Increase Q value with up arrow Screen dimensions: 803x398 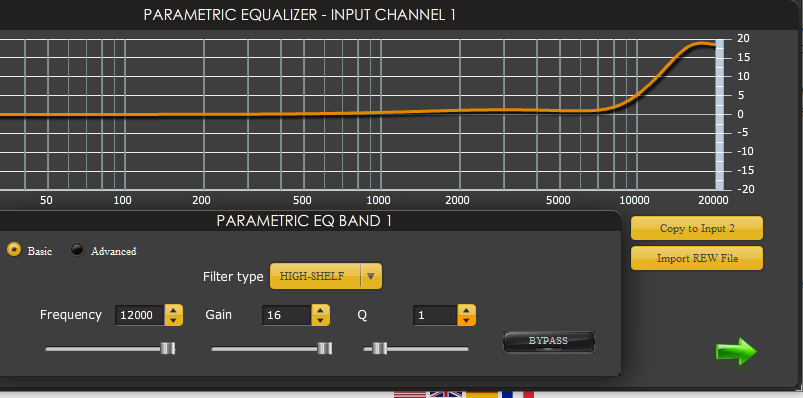(x=467, y=310)
